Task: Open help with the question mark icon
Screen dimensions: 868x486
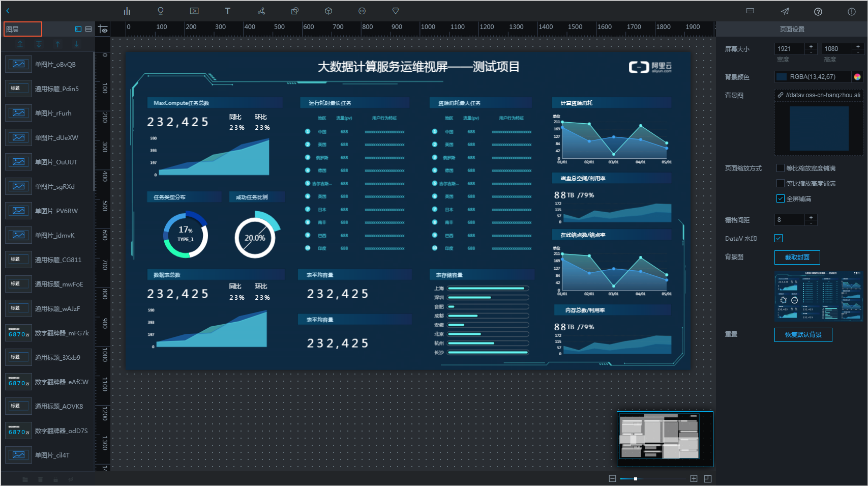Action: pyautogui.click(x=818, y=12)
